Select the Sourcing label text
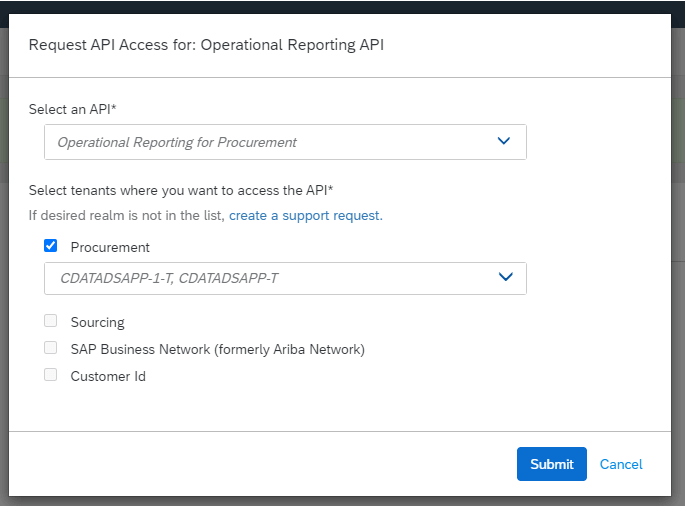Screen dimensions: 685x506 (x=97, y=322)
